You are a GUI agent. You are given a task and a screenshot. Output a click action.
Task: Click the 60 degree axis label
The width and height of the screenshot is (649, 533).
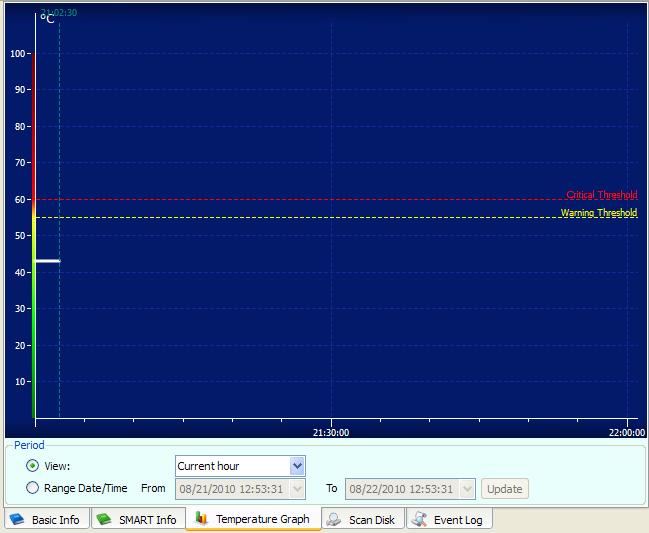(20, 199)
